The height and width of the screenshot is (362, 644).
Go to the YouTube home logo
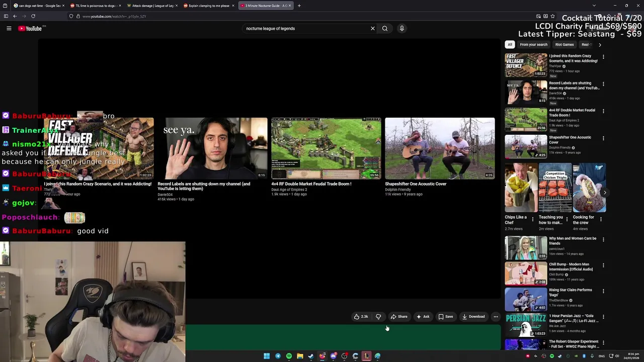[30, 29]
